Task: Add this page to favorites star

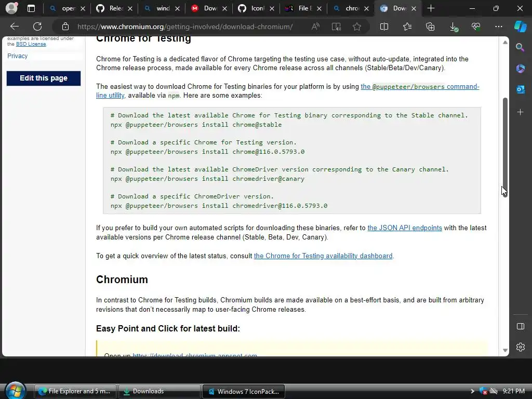Action: pos(356,26)
